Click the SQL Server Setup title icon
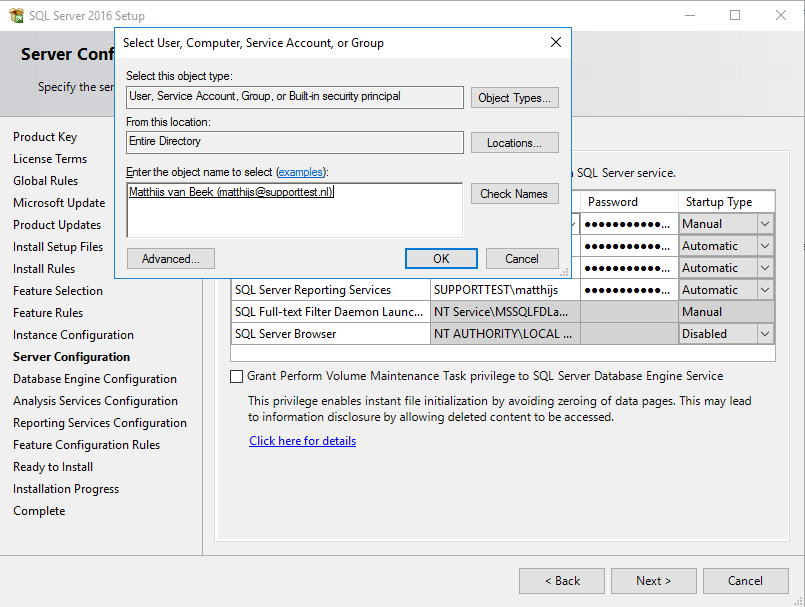 [16, 15]
